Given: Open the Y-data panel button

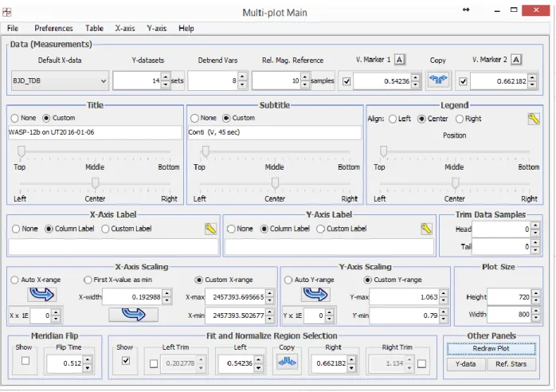Looking at the screenshot, I should (465, 364).
